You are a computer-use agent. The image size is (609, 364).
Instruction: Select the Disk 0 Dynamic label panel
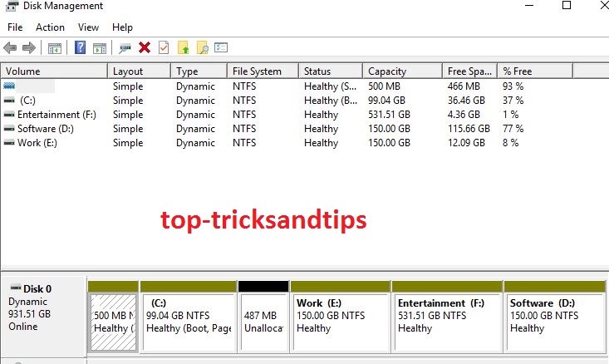[x=43, y=316]
